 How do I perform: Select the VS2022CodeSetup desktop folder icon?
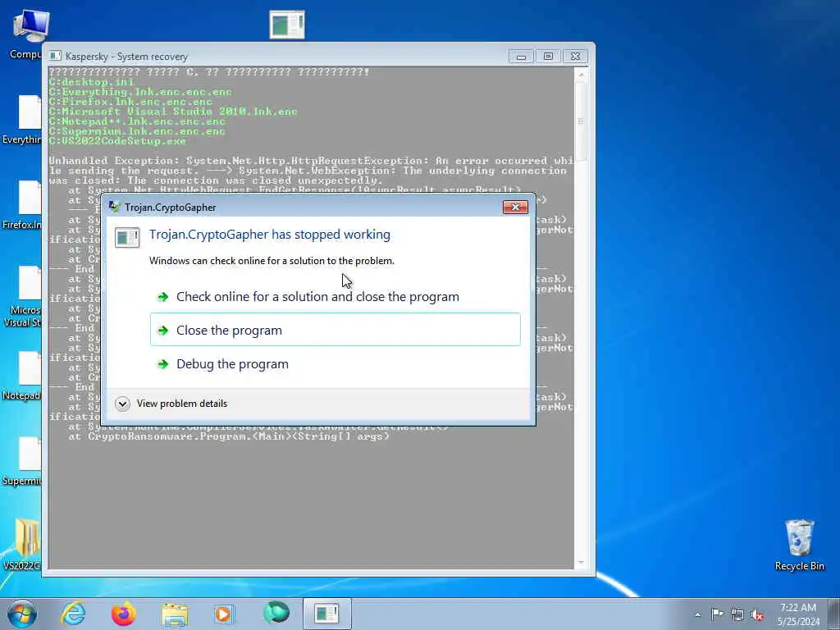tap(22, 545)
